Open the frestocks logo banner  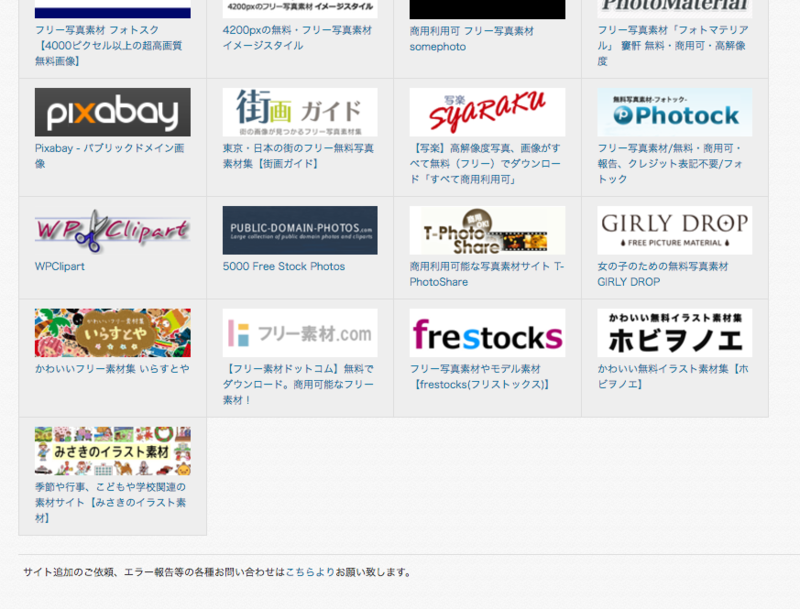(487, 333)
